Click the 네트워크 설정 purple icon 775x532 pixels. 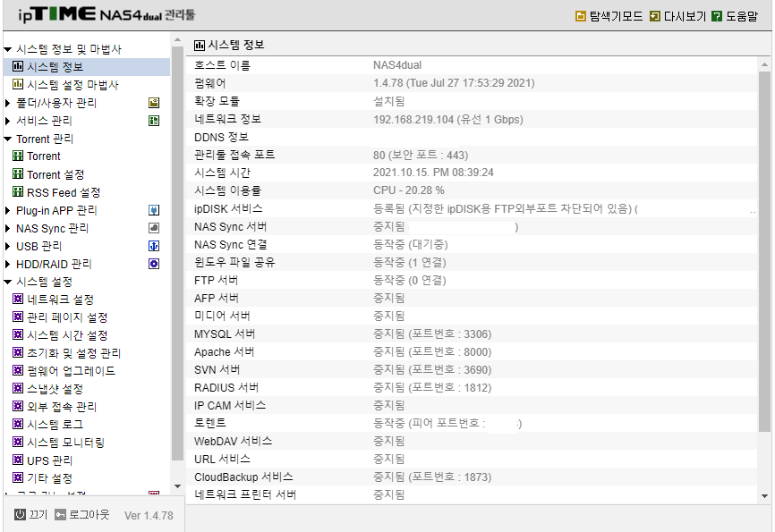click(18, 299)
